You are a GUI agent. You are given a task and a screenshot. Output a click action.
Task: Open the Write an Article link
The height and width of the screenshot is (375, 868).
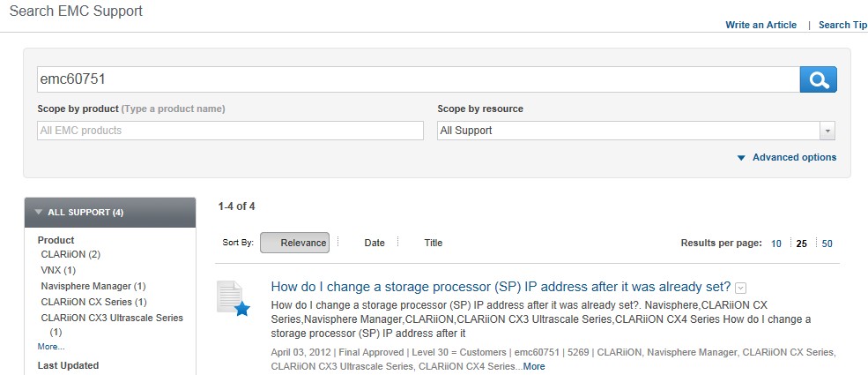tap(761, 25)
